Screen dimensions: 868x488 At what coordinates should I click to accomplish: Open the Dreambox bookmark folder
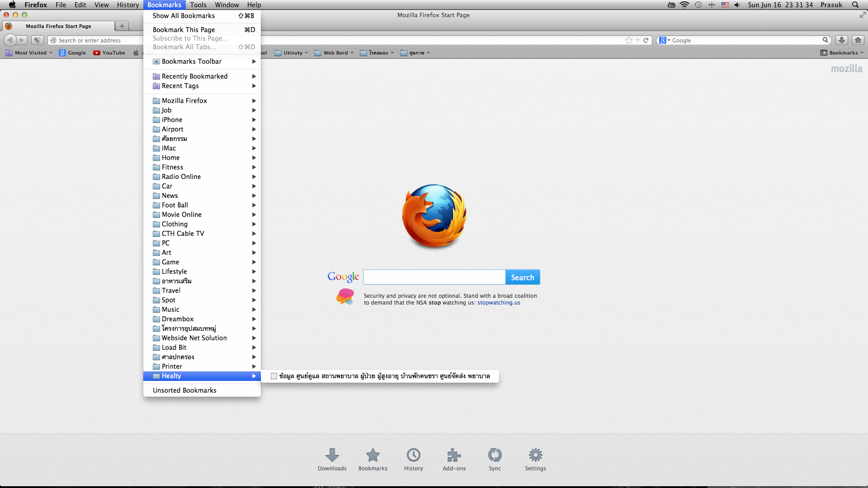click(202, 319)
